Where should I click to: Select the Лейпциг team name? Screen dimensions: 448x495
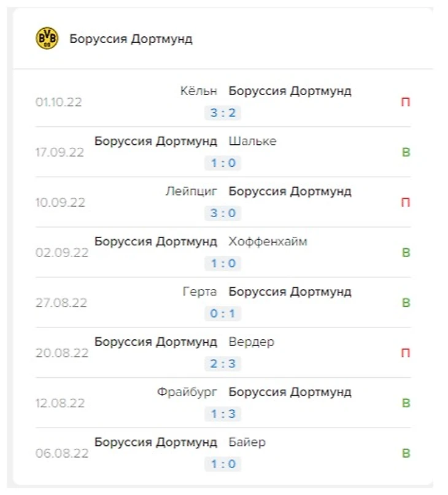tap(191, 191)
